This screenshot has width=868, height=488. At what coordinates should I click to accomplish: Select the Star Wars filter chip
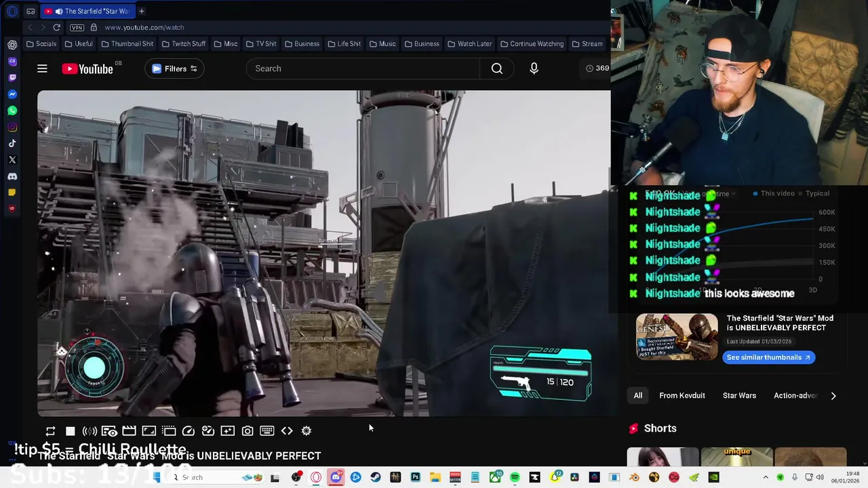coord(739,396)
